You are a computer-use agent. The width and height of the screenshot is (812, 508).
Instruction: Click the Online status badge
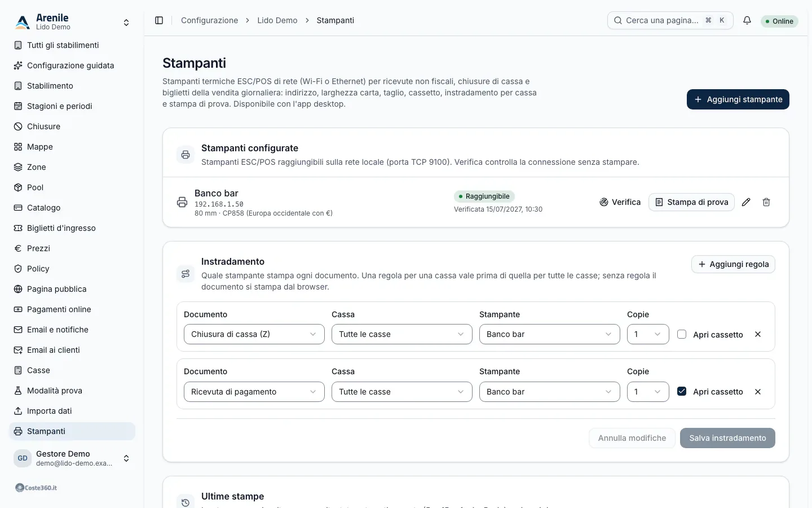coord(779,21)
